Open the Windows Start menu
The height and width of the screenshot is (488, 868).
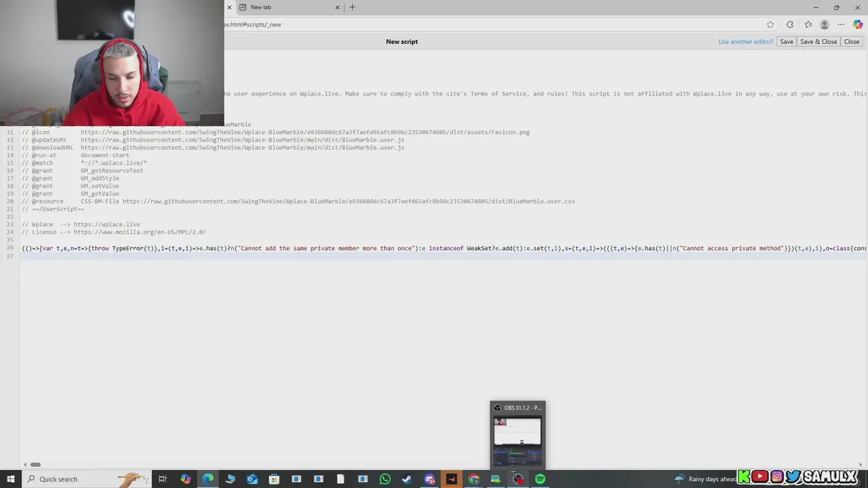(x=11, y=479)
